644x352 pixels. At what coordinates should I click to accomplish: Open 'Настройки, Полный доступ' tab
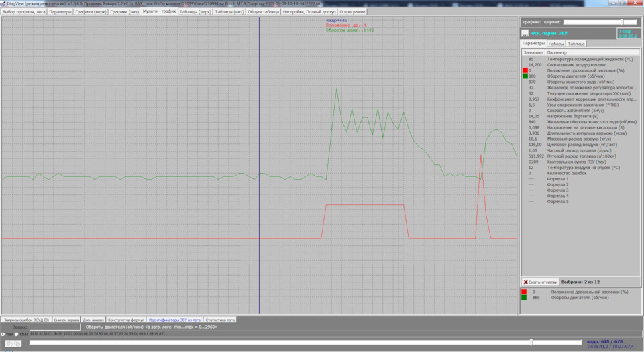309,12
